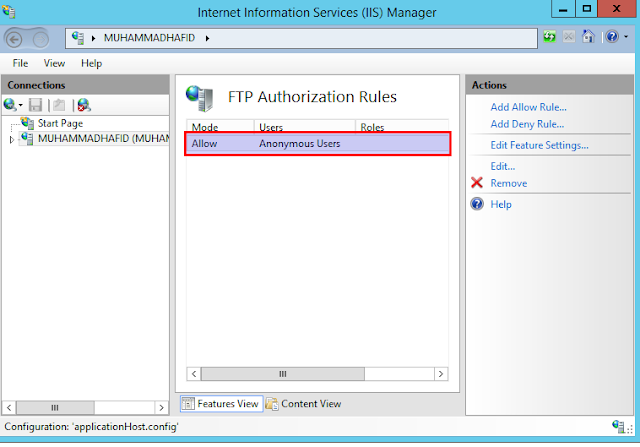The height and width of the screenshot is (447, 640).
Task: Expand breadcrumb arrow before MUHAMMADHAFID
Action: [x=93, y=38]
